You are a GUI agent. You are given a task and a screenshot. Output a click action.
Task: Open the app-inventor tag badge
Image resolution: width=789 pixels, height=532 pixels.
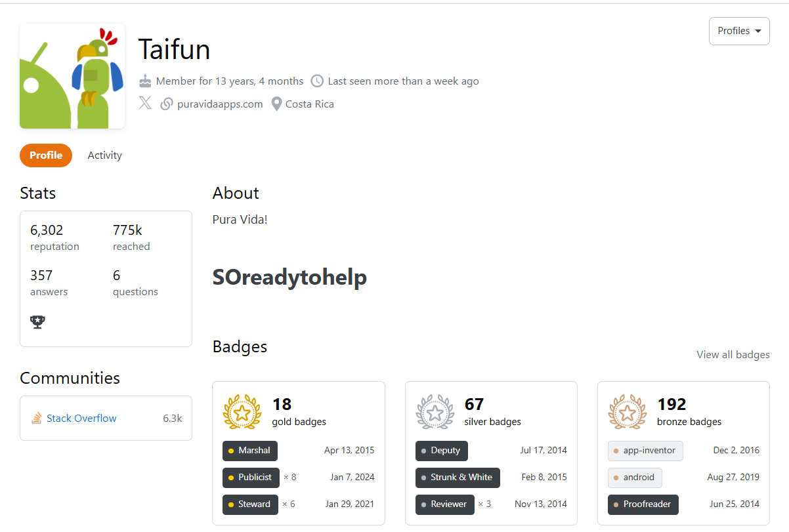pyautogui.click(x=645, y=451)
